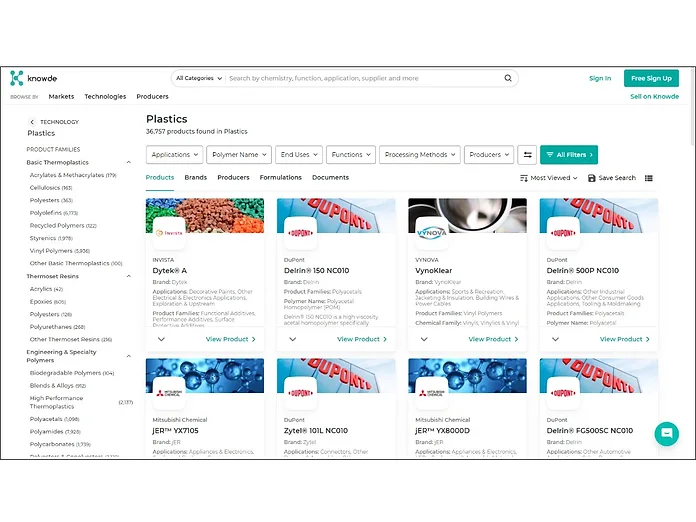696x522 pixels.
Task: Click DuPont logo on Delrin FG500SC card
Action: 563,393
